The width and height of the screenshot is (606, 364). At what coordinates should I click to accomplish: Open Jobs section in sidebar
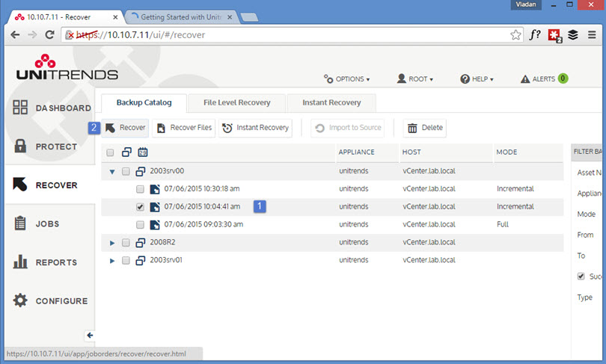coord(37,224)
